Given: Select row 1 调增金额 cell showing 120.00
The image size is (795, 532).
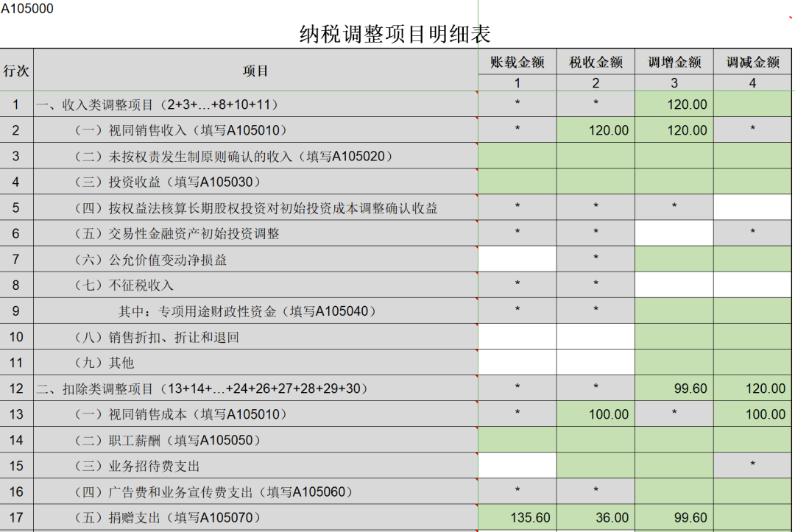Looking at the screenshot, I should (x=674, y=104).
